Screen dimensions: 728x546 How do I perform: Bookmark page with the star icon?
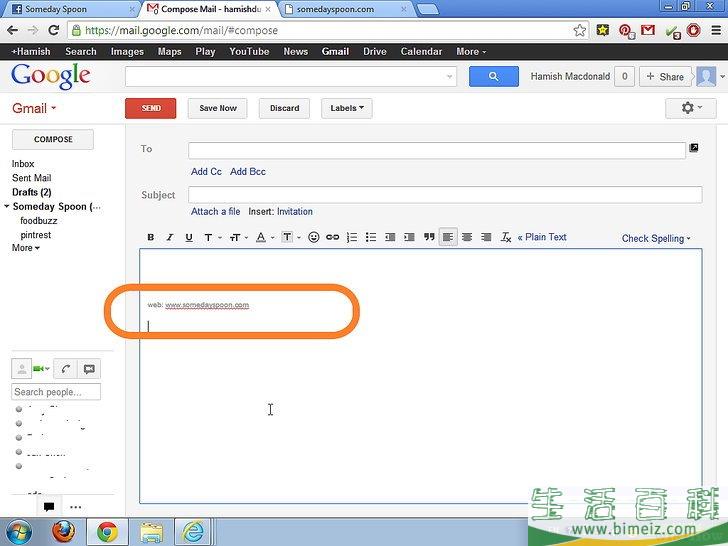pos(579,31)
